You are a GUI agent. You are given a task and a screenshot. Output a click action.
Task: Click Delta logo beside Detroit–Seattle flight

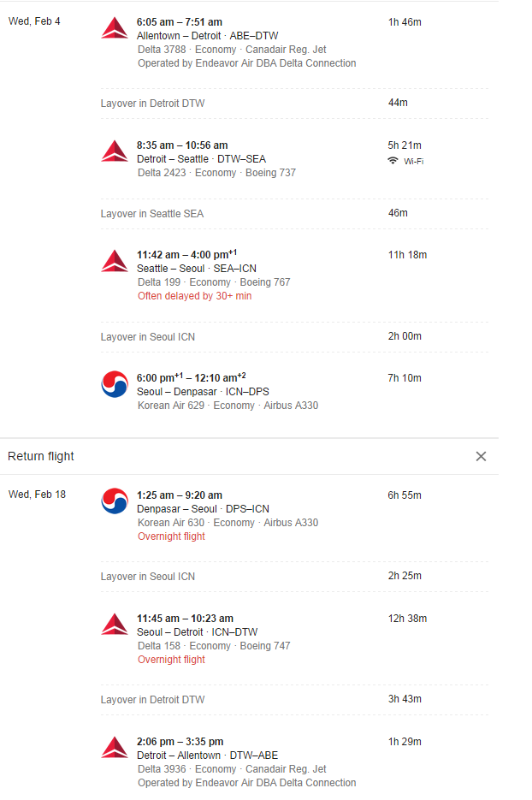[115, 151]
